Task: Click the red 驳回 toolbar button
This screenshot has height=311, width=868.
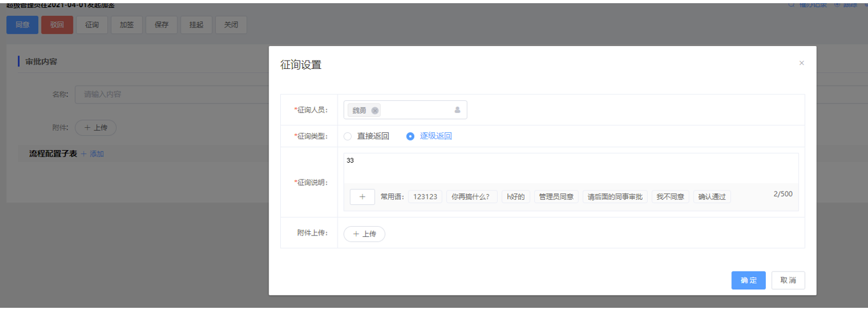Action: click(57, 25)
